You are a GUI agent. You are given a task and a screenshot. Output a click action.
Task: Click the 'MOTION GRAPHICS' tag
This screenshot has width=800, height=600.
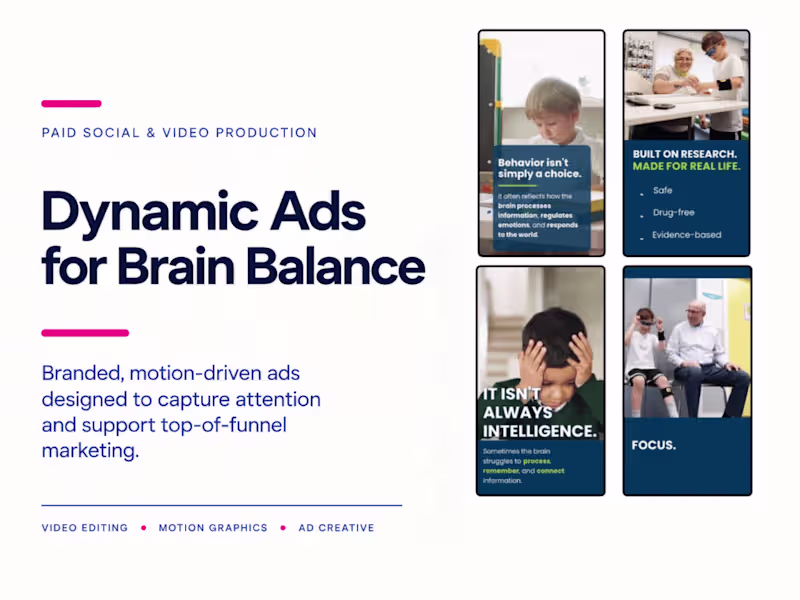click(x=213, y=528)
